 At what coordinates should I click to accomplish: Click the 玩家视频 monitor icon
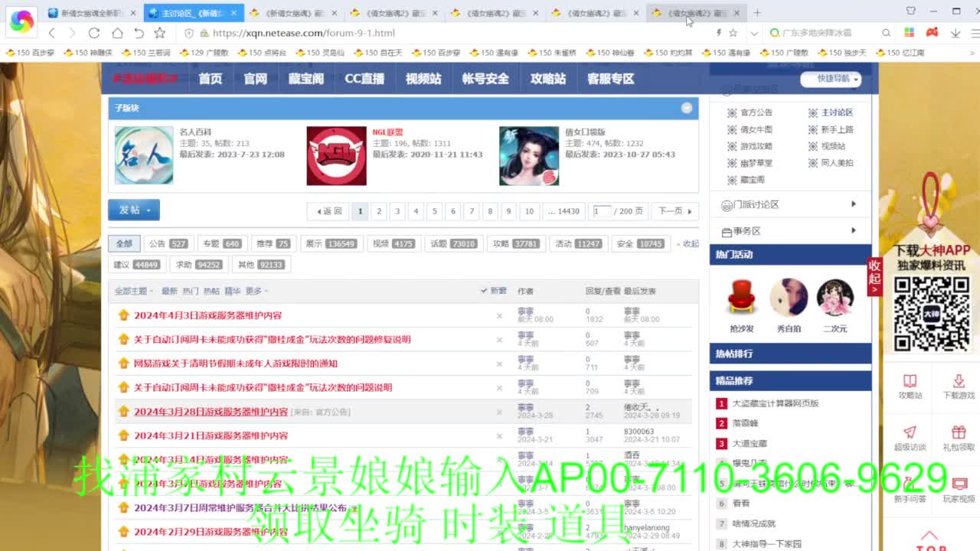click(x=959, y=484)
